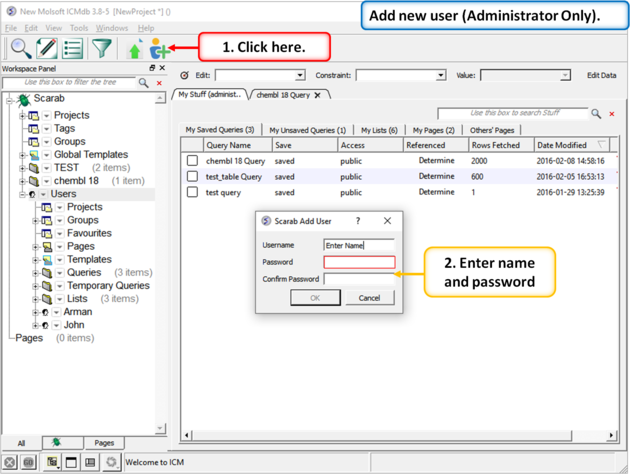Image resolution: width=630 pixels, height=474 pixels.
Task: Switch to My Lists (6) tab
Action: (379, 130)
